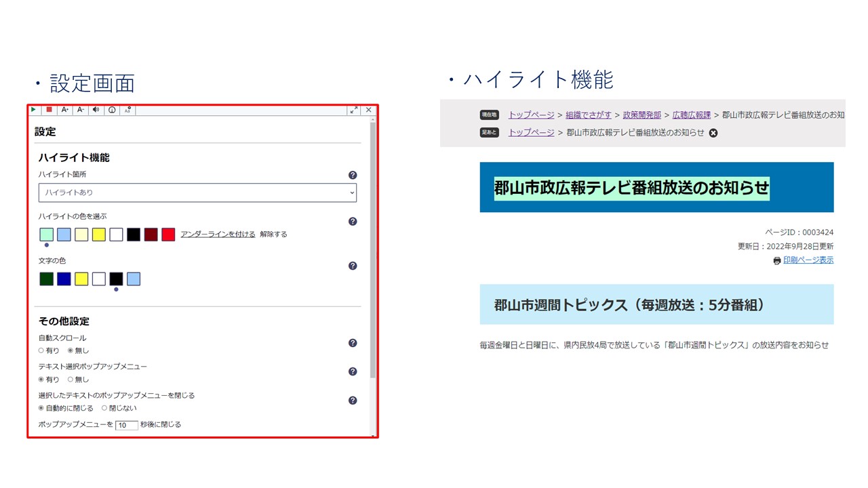Set 自動スクロール to 有り
The height and width of the screenshot is (488, 868).
(x=41, y=350)
